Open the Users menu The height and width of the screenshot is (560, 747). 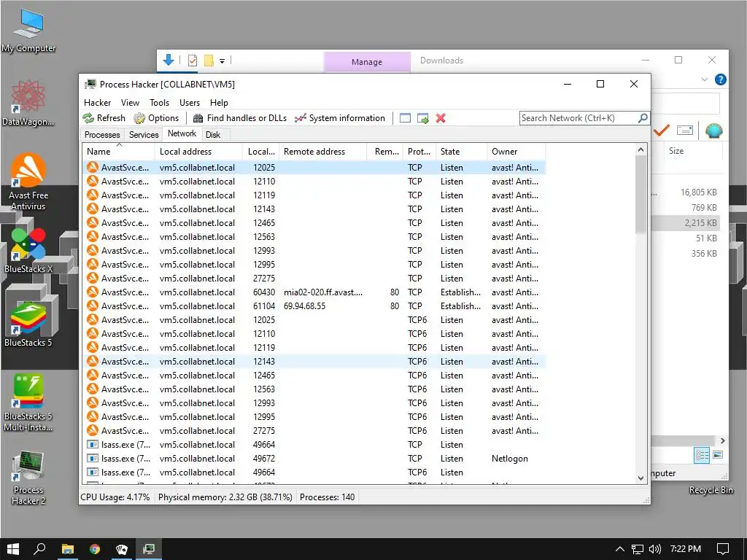coord(189,103)
